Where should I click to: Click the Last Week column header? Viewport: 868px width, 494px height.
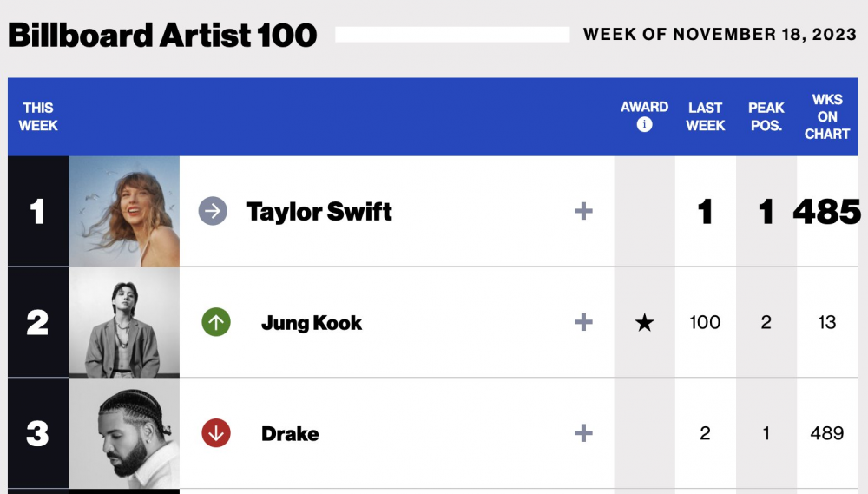[705, 116]
